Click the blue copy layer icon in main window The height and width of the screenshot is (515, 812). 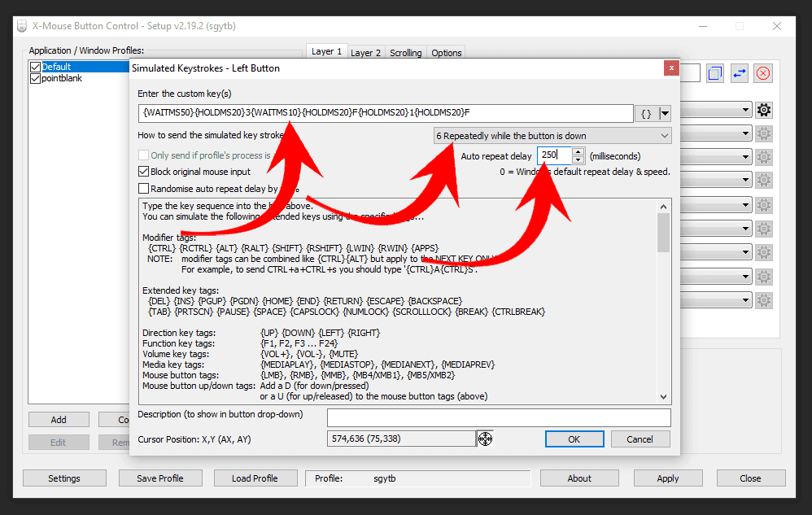[715, 73]
